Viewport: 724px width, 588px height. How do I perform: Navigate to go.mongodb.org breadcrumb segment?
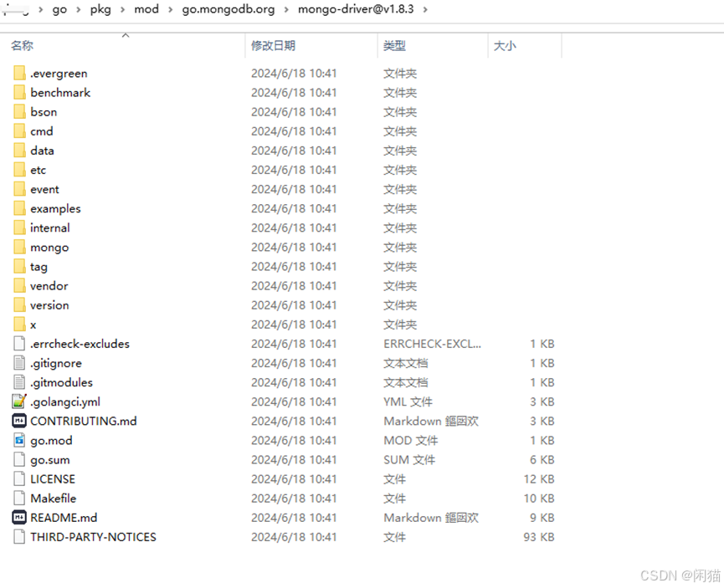228,10
